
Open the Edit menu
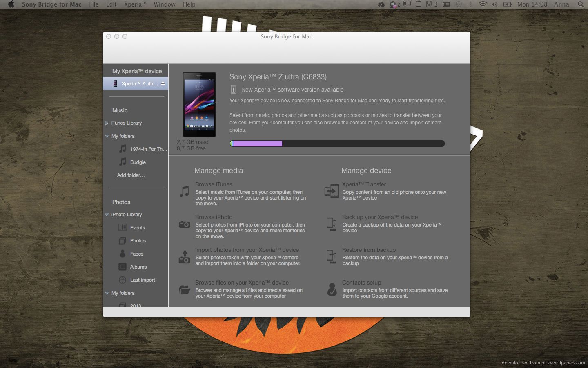(x=111, y=4)
